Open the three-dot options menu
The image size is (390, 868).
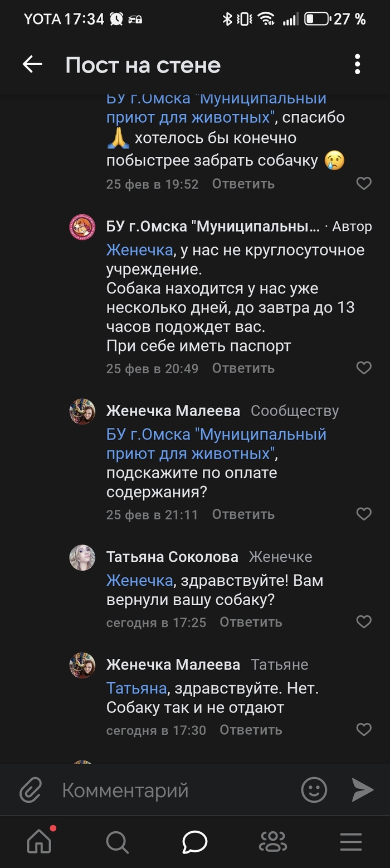357,65
